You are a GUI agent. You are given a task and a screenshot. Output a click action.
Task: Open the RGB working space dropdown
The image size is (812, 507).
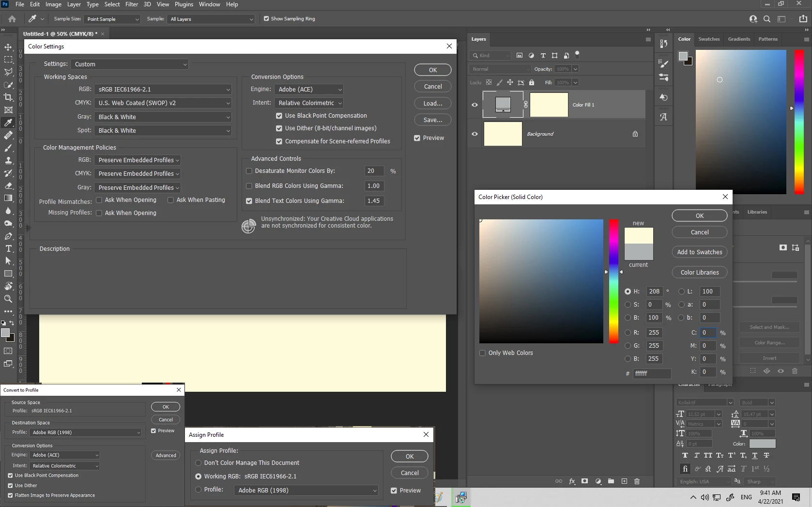pyautogui.click(x=163, y=90)
